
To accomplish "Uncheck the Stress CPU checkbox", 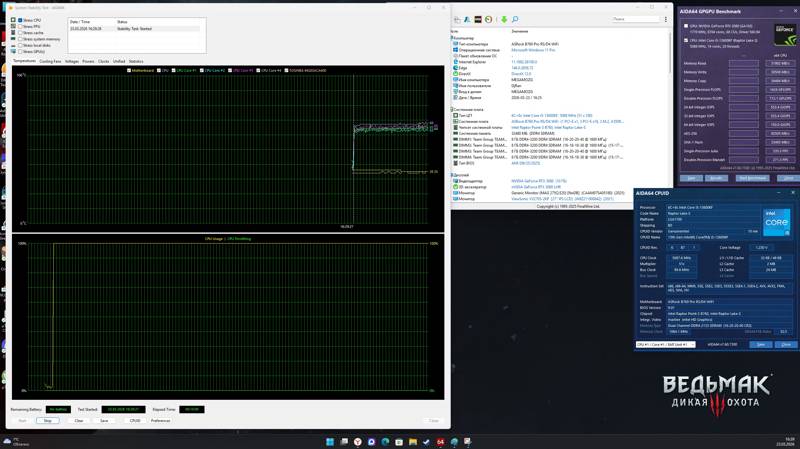I will 20,20.
